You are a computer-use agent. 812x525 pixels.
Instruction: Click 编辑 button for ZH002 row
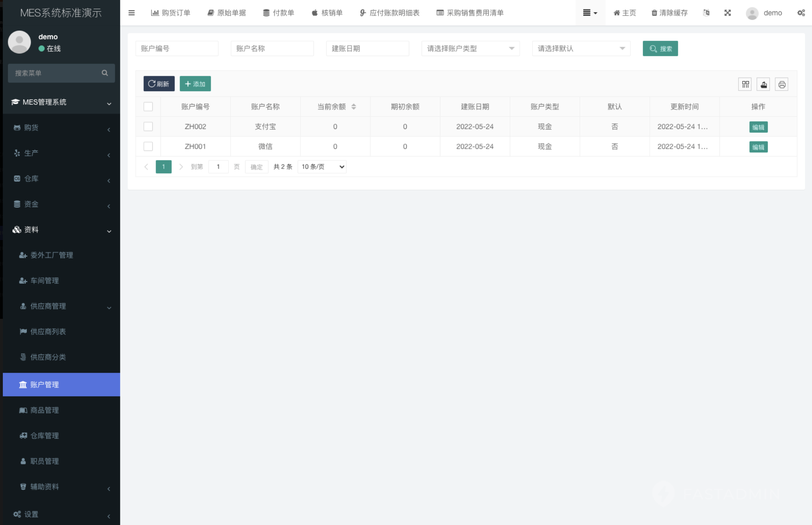click(x=758, y=127)
